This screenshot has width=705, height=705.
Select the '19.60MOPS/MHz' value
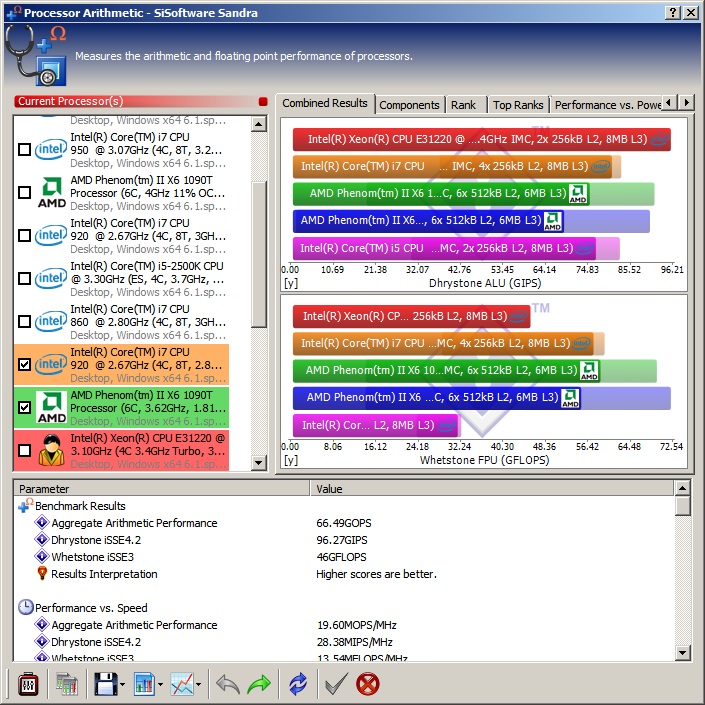(357, 625)
